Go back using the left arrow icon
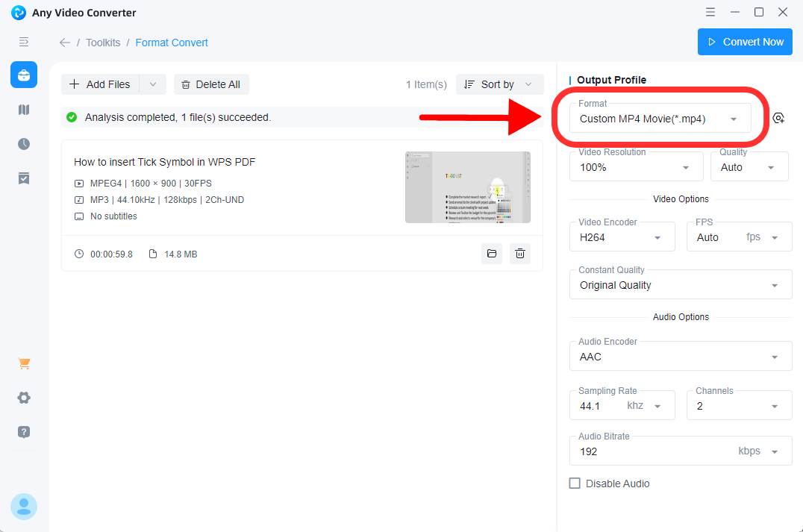Screen dimensions: 803x532 tap(64, 43)
